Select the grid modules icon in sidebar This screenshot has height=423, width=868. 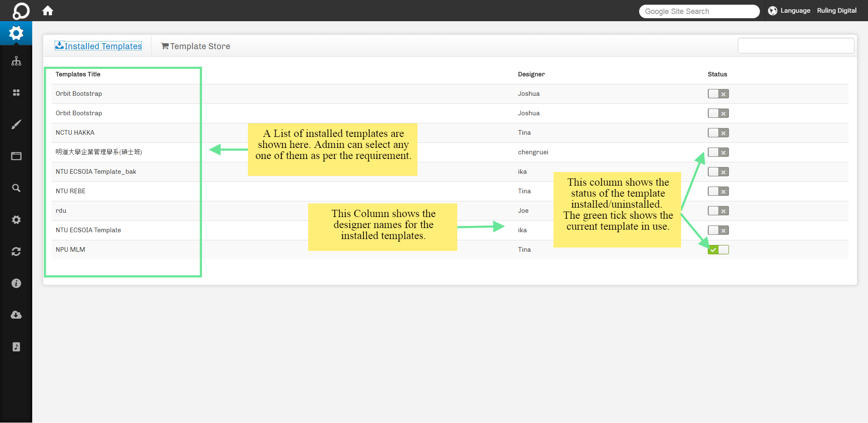click(16, 93)
